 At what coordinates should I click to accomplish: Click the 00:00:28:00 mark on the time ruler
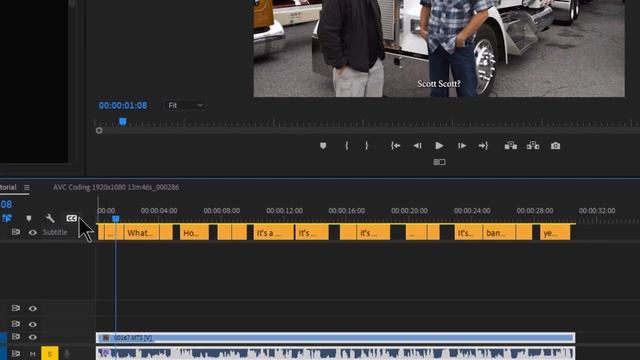coord(535,211)
